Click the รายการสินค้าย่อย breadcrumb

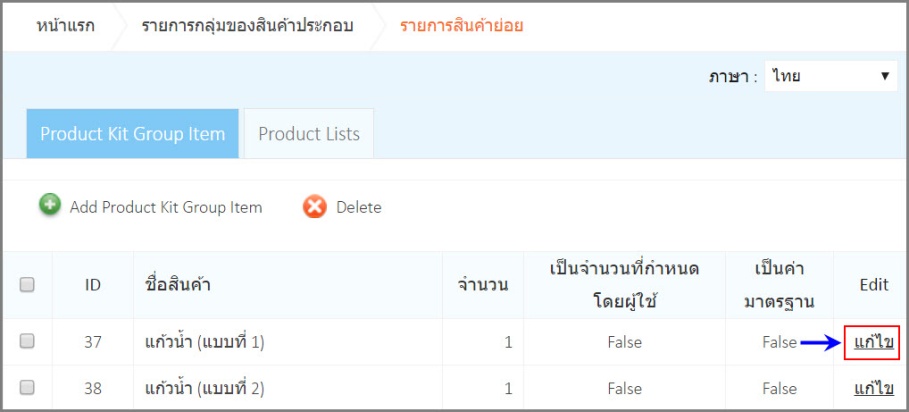[x=461, y=26]
